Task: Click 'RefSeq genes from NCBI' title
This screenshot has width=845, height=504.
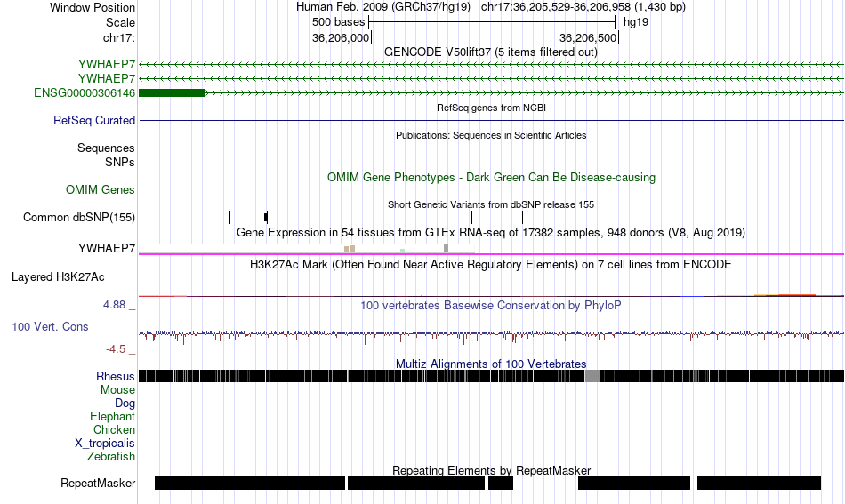Action: coord(491,108)
